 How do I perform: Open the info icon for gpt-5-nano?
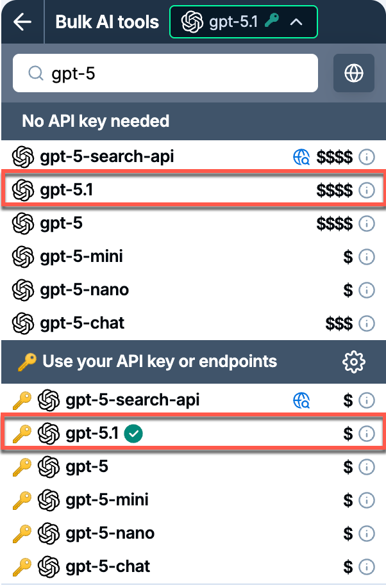pyautogui.click(x=367, y=290)
